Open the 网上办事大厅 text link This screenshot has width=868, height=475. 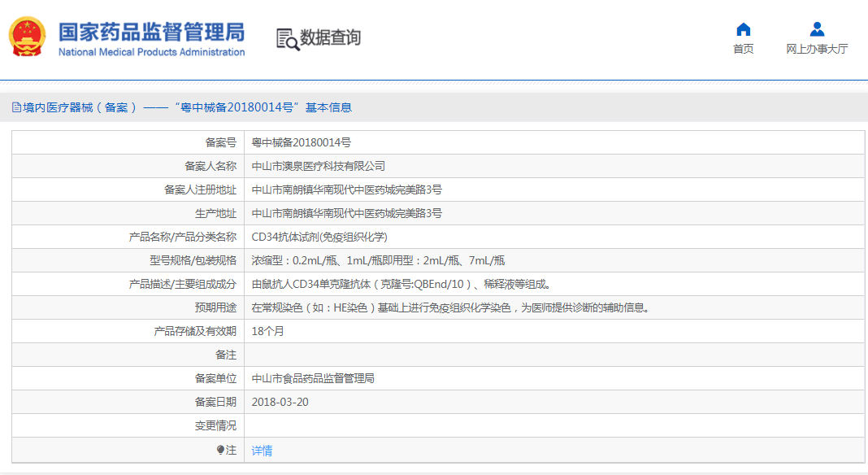[x=817, y=49]
